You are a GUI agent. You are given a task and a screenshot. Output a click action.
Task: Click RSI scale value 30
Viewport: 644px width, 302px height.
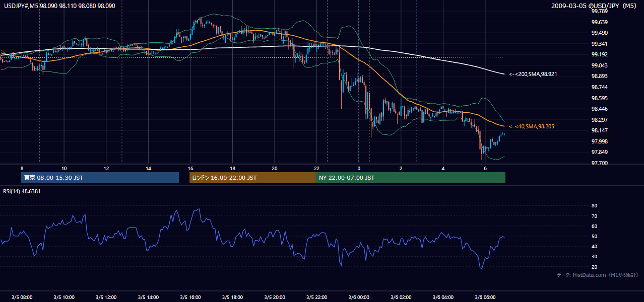pos(594,256)
